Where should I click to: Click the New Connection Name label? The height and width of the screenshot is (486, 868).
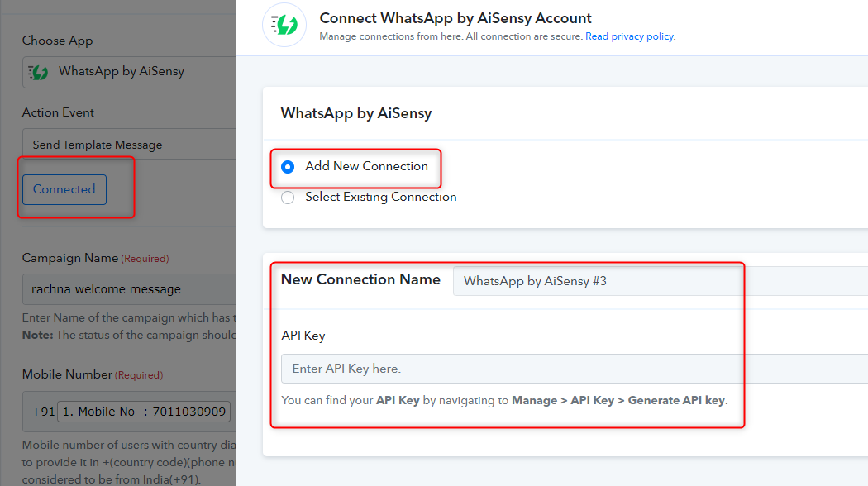pos(360,279)
